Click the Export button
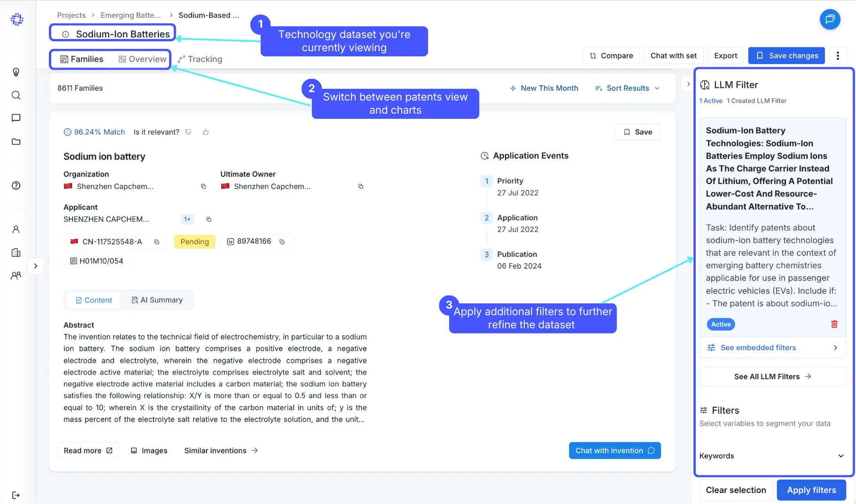This screenshot has width=856, height=504. pos(725,55)
